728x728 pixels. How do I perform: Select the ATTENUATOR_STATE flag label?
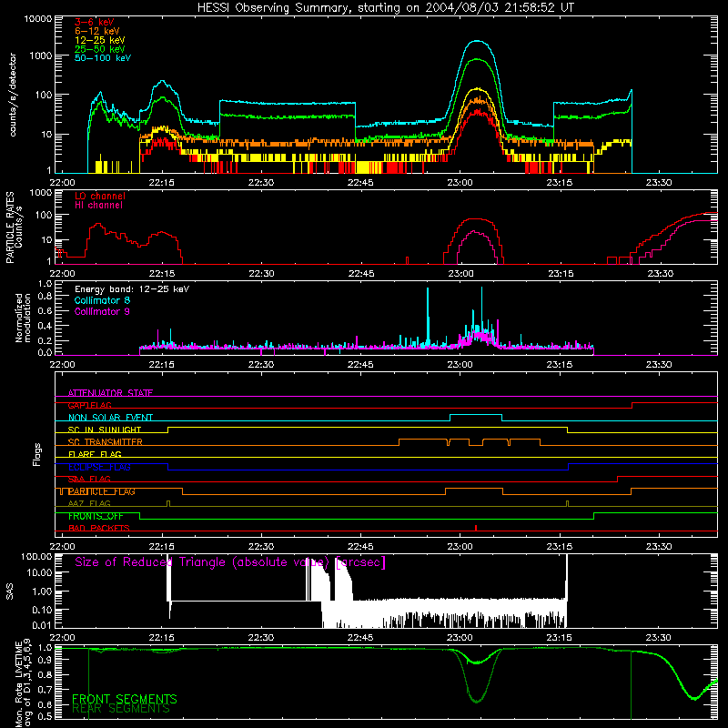[x=110, y=393]
